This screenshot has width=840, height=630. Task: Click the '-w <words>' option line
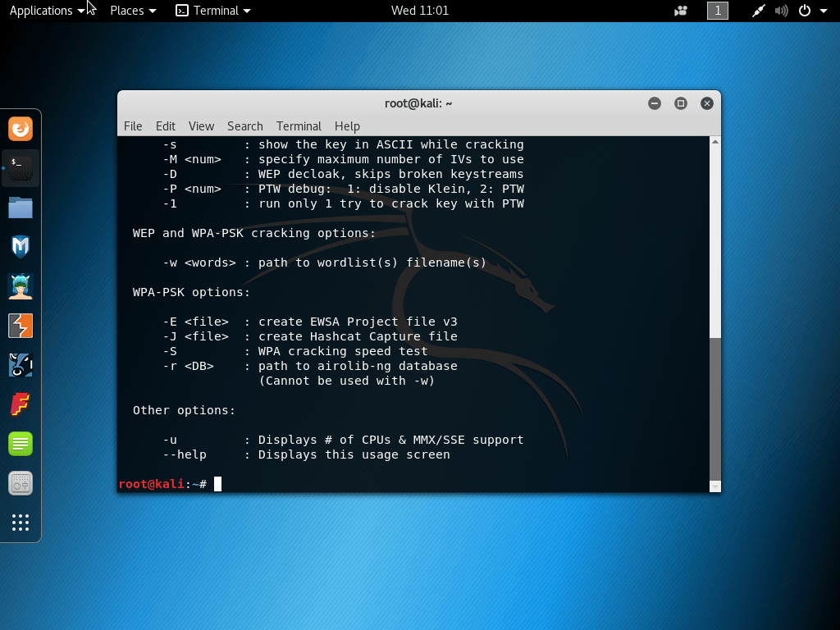click(x=325, y=263)
